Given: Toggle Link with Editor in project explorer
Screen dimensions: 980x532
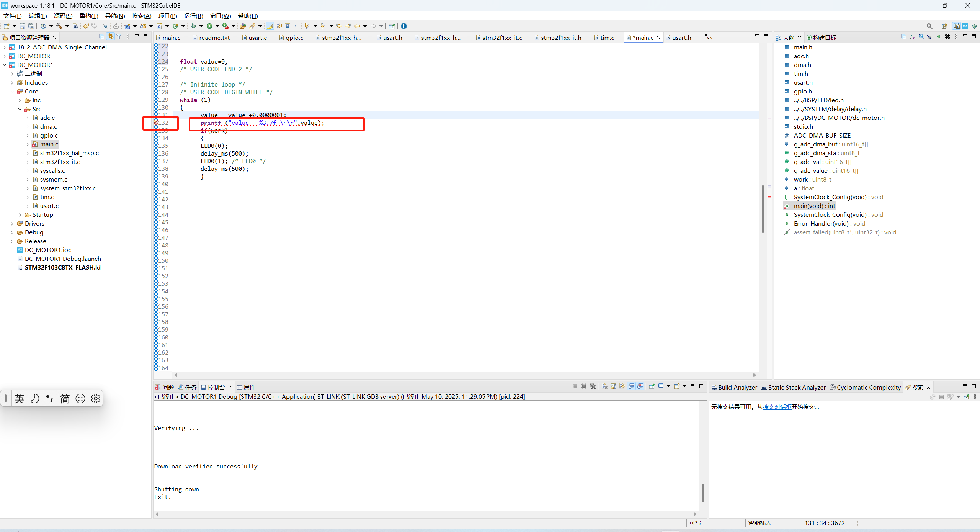Looking at the screenshot, I should coord(111,36).
